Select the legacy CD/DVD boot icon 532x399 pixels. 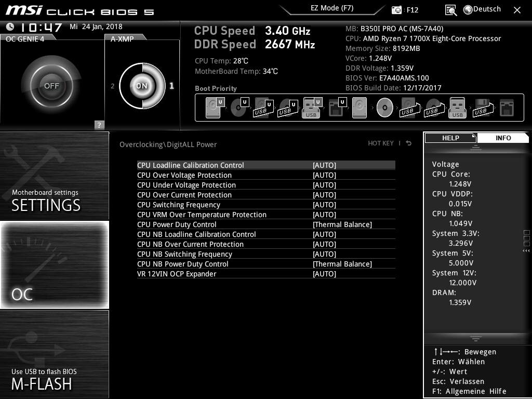click(385, 108)
